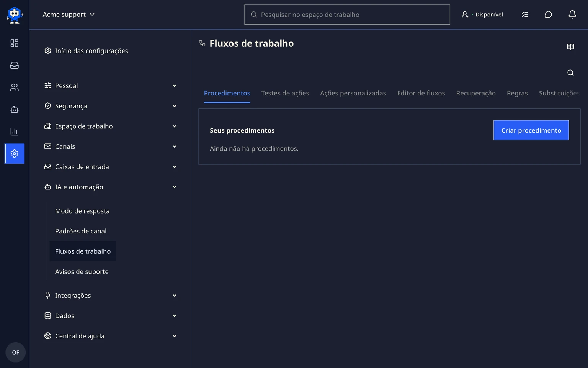Expand the Dados section

click(111, 316)
